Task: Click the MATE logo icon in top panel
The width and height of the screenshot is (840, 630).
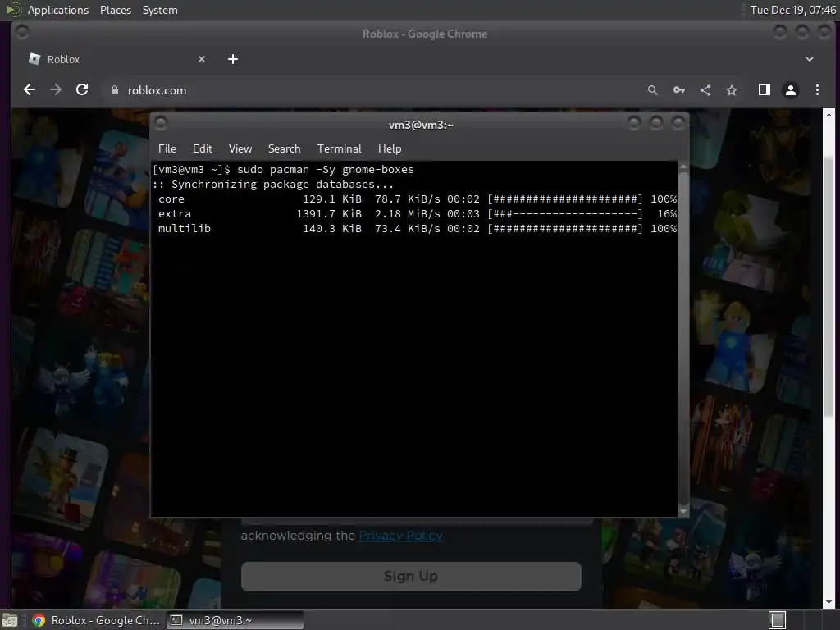Action: coord(14,10)
